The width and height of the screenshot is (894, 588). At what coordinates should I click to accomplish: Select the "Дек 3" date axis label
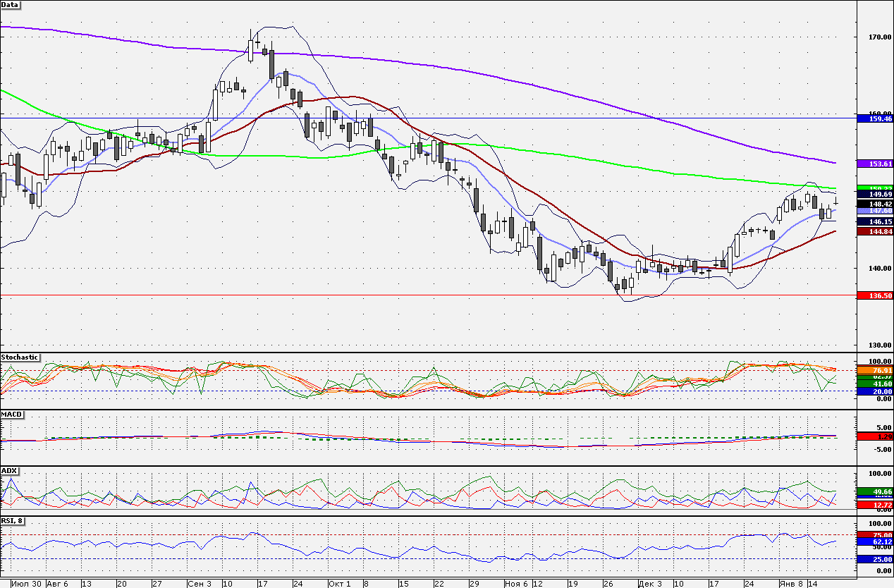(649, 584)
